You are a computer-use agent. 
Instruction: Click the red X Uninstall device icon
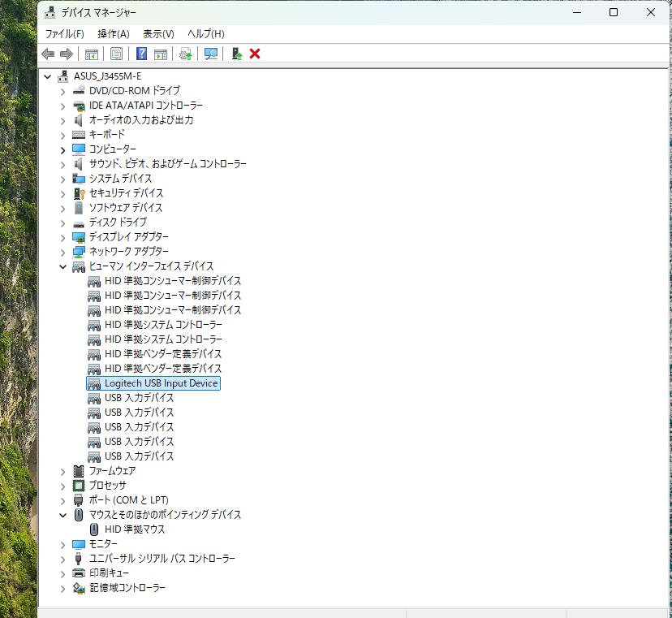coord(255,54)
